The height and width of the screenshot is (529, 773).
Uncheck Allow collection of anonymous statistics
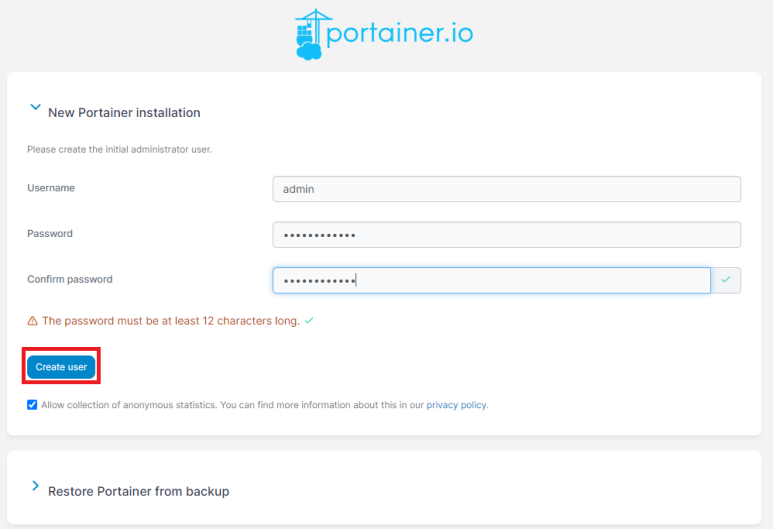click(x=32, y=405)
